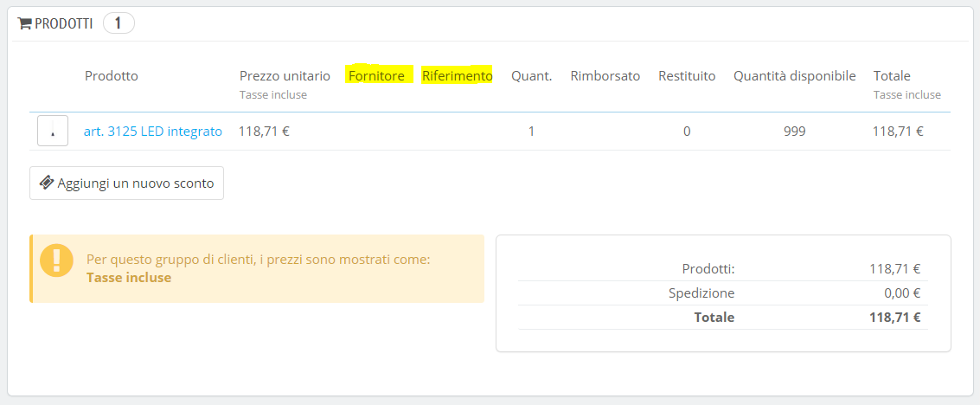The width and height of the screenshot is (980, 405).
Task: Open the product thumbnail image
Action: (x=53, y=132)
